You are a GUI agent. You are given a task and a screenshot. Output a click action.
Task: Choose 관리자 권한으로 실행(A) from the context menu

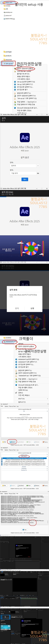(x=25, y=69)
